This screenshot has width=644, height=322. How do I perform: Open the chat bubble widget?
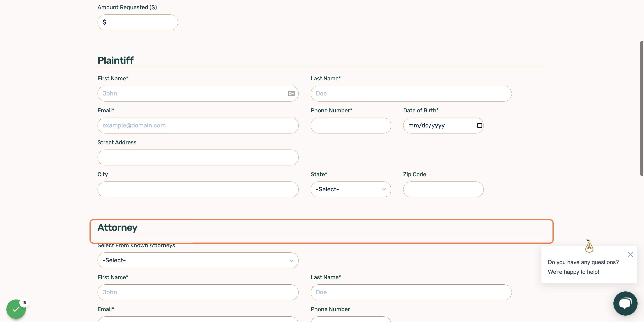point(625,303)
